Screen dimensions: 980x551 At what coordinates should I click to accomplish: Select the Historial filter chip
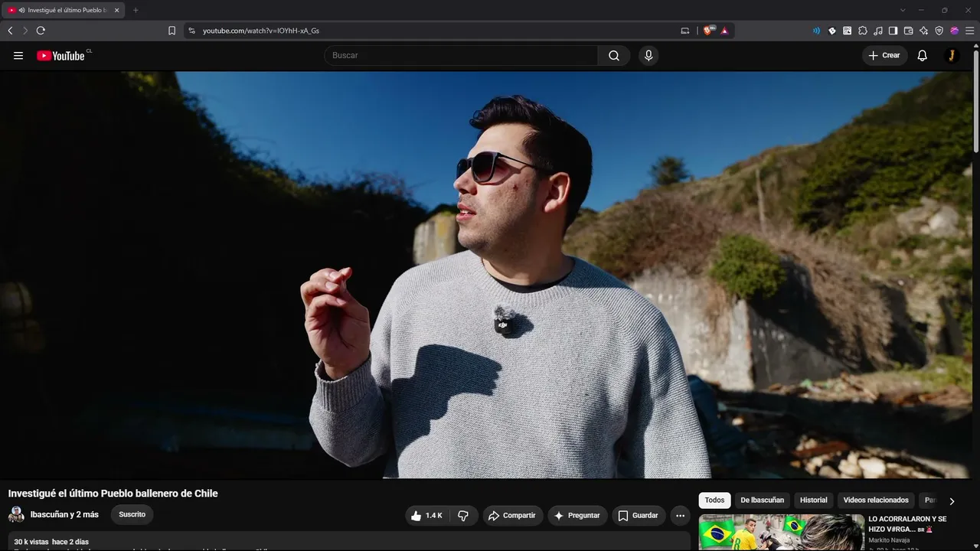(813, 500)
